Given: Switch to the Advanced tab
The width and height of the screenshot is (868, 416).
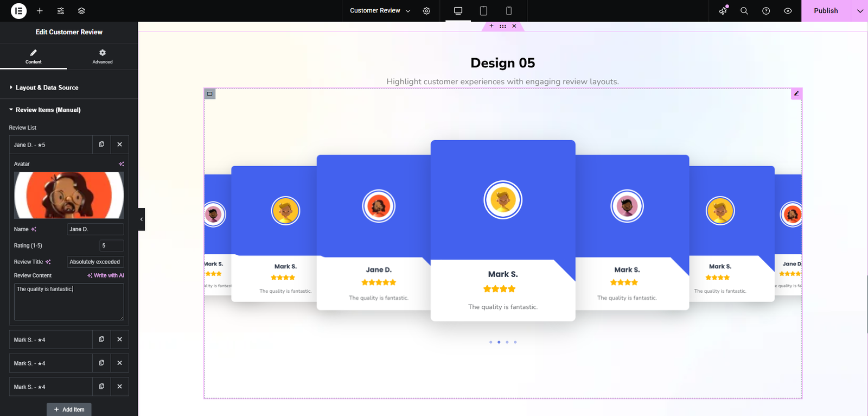Looking at the screenshot, I should coord(103,56).
